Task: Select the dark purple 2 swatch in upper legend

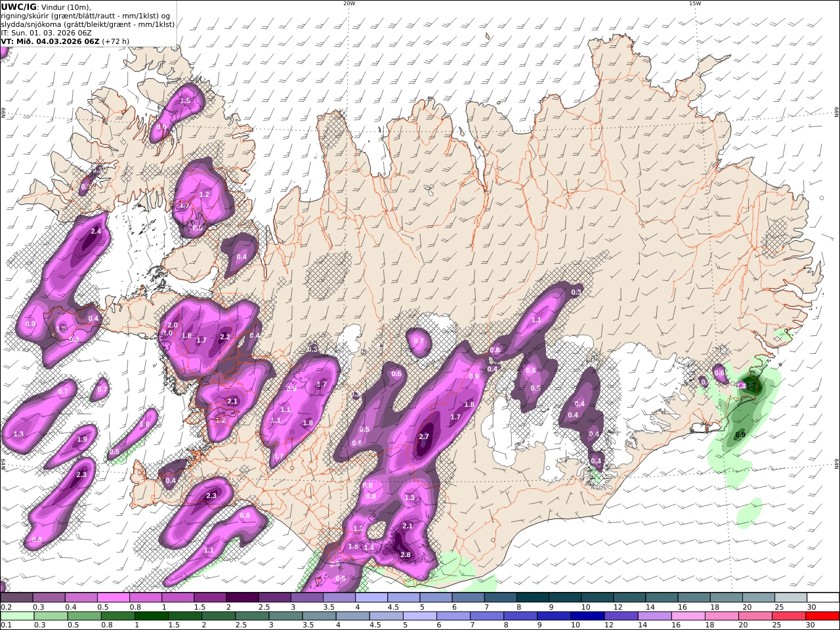Action: [x=242, y=598]
